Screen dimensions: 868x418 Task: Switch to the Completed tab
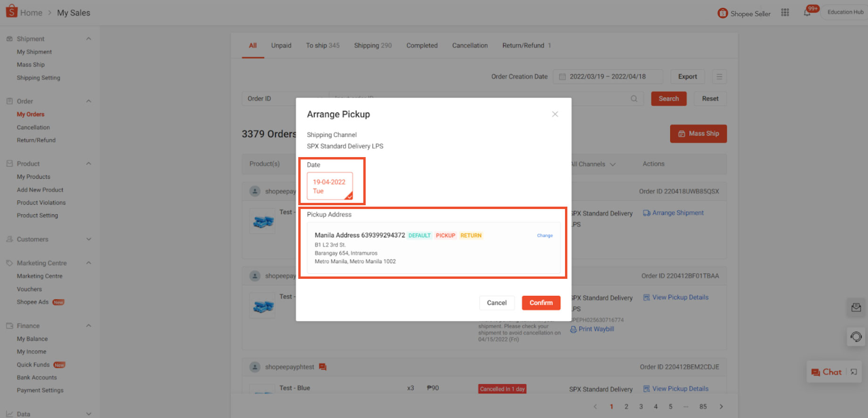click(x=422, y=45)
